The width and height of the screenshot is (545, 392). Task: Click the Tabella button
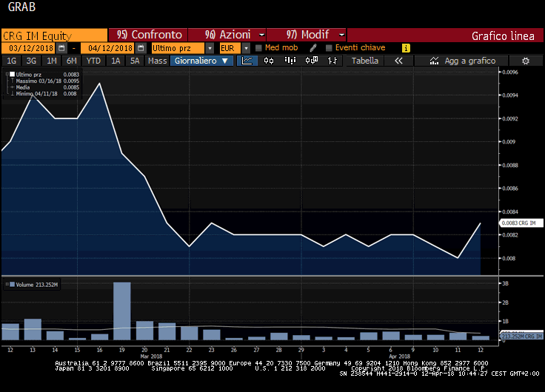click(365, 61)
